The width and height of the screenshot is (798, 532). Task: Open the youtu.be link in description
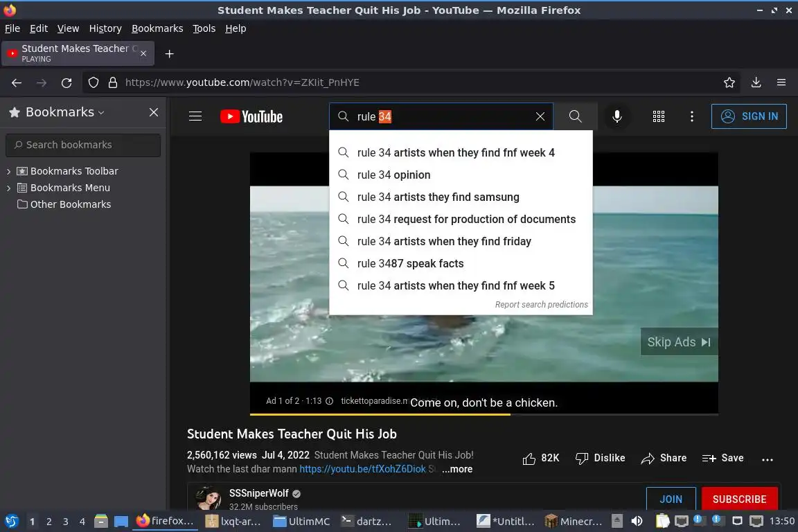point(362,469)
